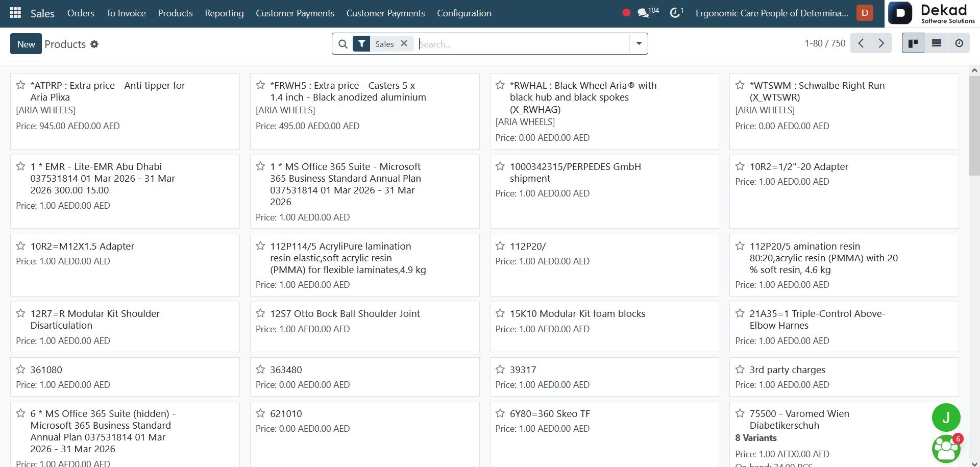Toggle the search options dropdown arrow
This screenshot has width=980, height=467.
tap(639, 44)
